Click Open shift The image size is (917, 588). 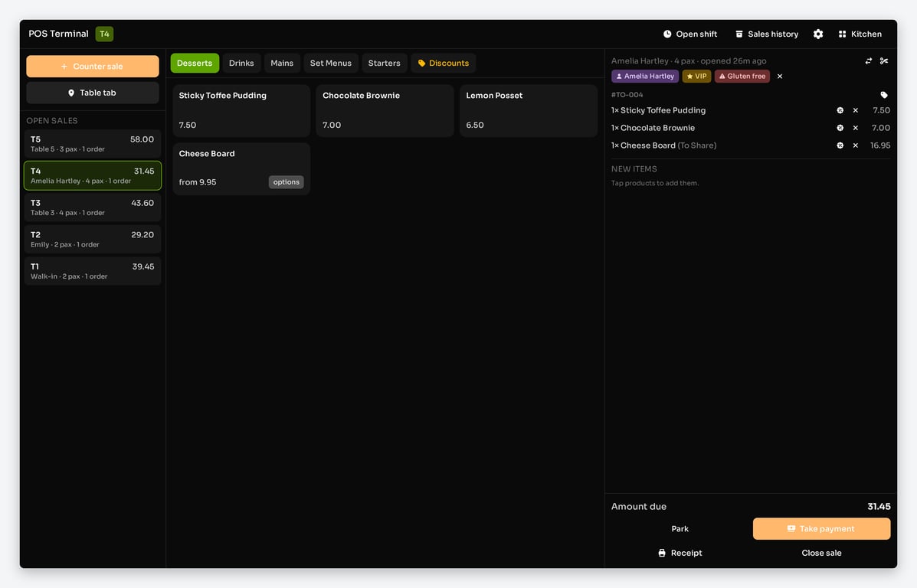[x=690, y=34]
